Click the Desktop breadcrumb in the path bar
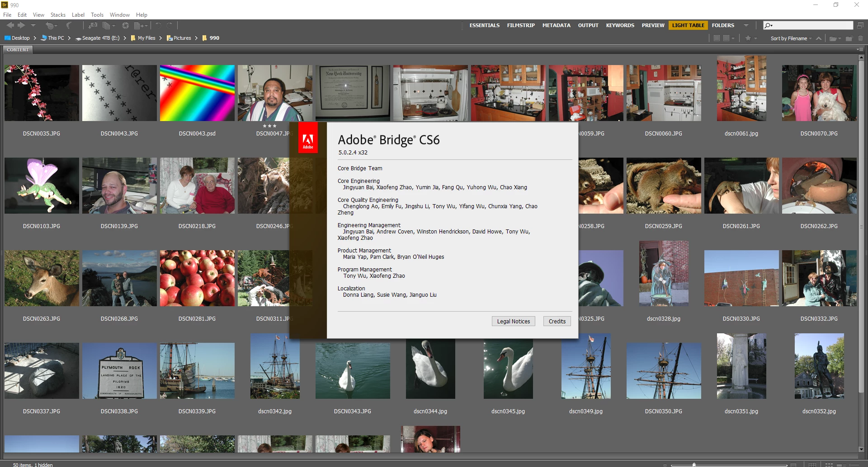Screen dimensions: 868x467 pos(17,38)
